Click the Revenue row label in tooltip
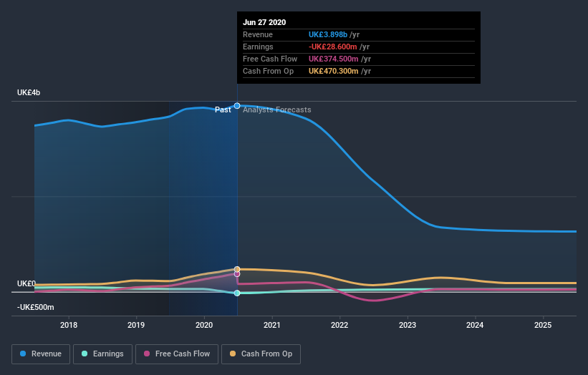Image resolution: width=588 pixels, height=375 pixels. pyautogui.click(x=258, y=34)
